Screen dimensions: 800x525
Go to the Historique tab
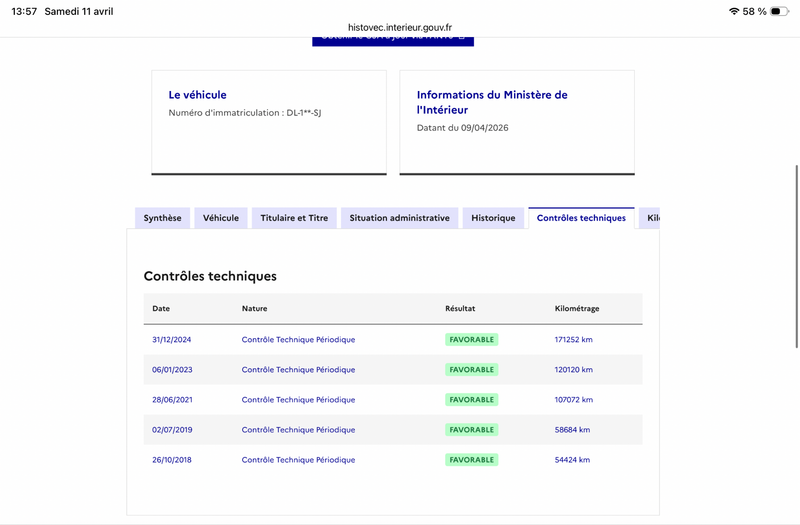[x=493, y=218]
